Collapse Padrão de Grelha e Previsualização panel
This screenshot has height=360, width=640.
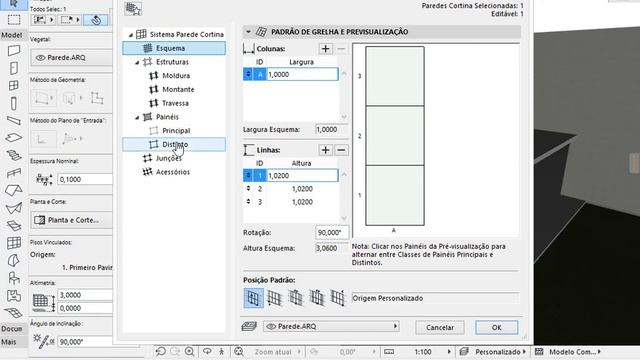click(248, 32)
